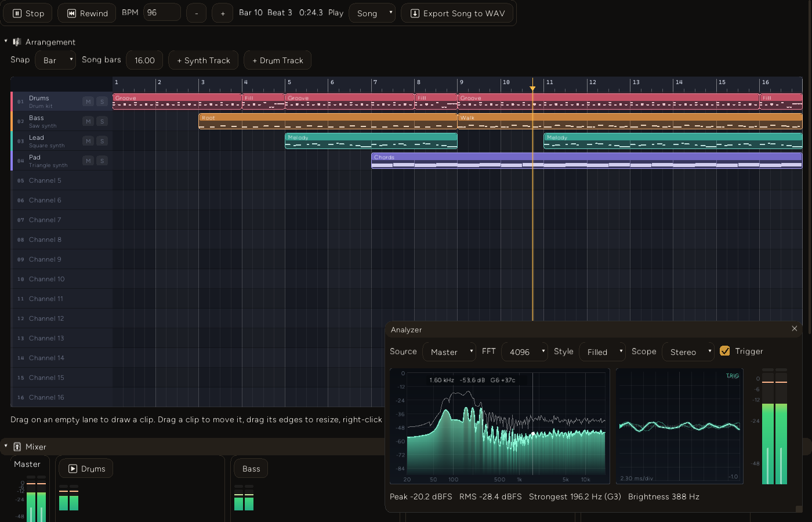This screenshot has width=812, height=522.
Task: Click the Arrangement panel icon
Action: [17, 42]
